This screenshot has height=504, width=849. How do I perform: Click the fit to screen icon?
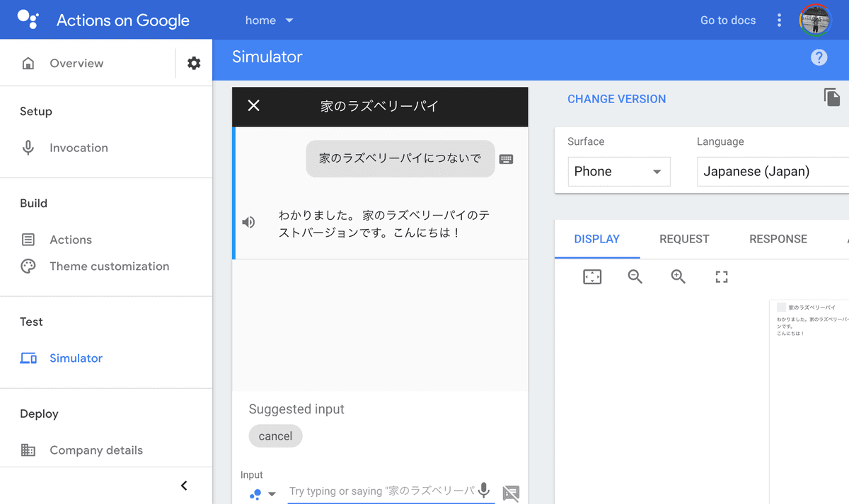click(x=591, y=277)
